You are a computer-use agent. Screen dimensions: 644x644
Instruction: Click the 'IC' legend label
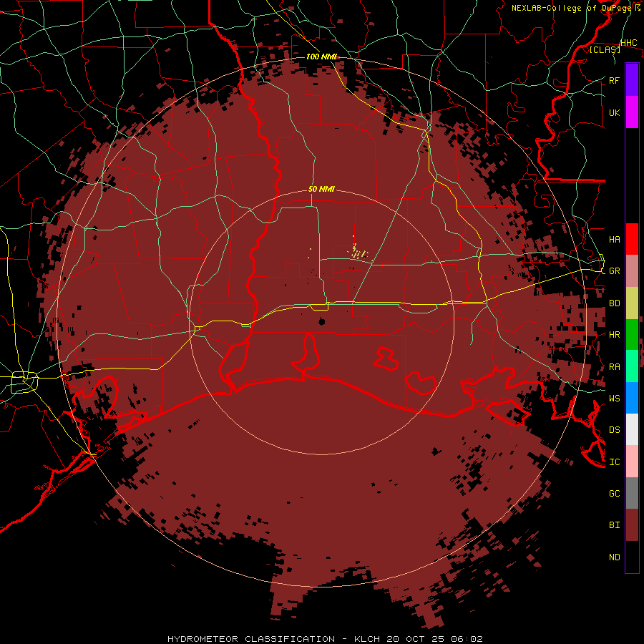click(615, 462)
